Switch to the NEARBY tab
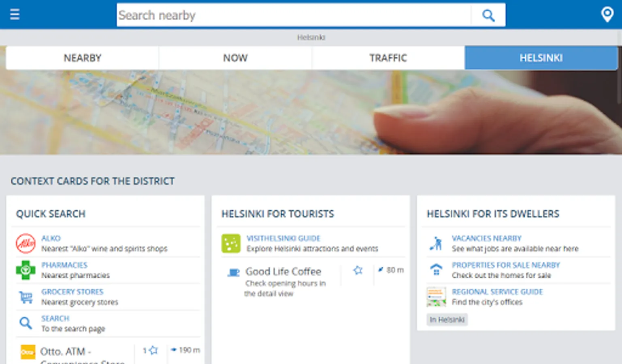 [83, 58]
